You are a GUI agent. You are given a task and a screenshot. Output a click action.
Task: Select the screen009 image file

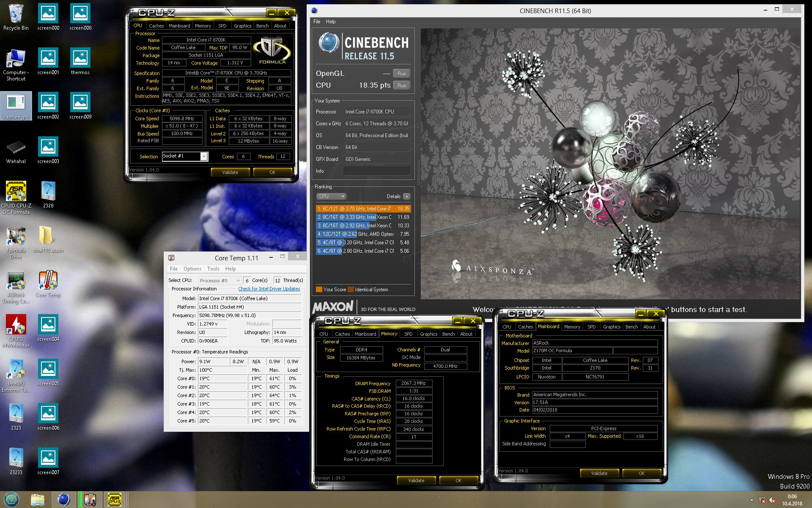point(80,106)
